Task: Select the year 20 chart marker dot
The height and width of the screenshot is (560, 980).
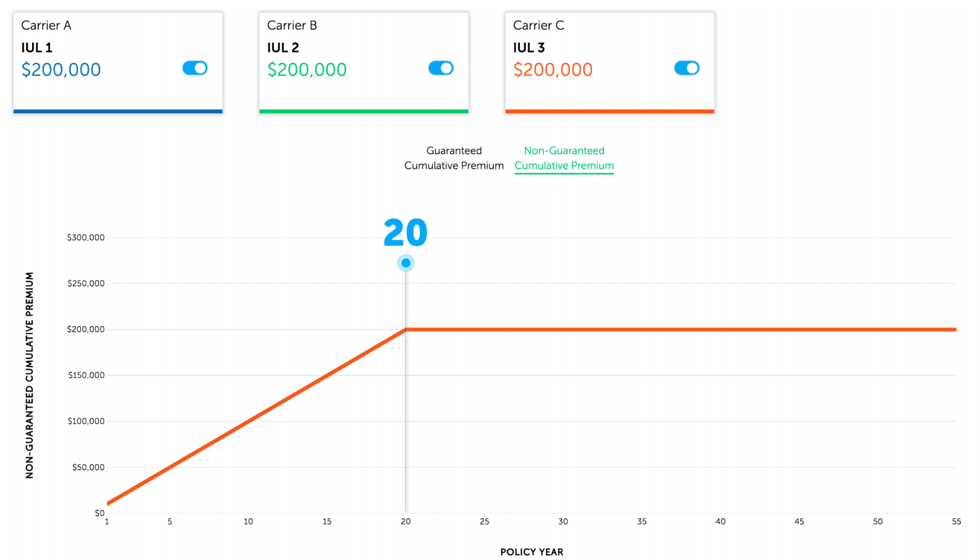Action: 405,263
